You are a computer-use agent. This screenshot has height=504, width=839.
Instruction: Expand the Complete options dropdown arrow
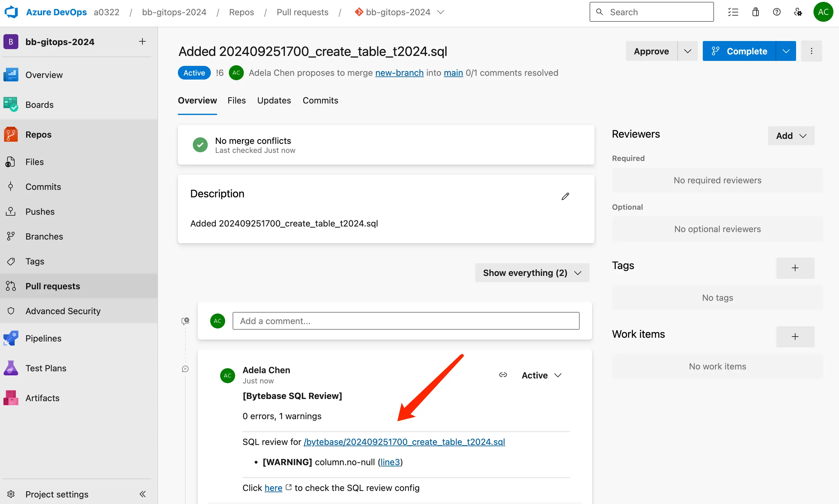[786, 51]
